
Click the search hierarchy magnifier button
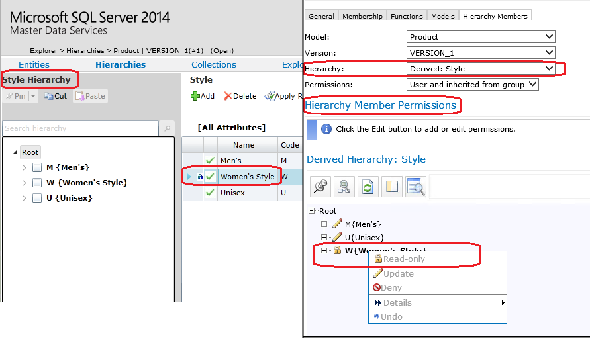click(167, 128)
